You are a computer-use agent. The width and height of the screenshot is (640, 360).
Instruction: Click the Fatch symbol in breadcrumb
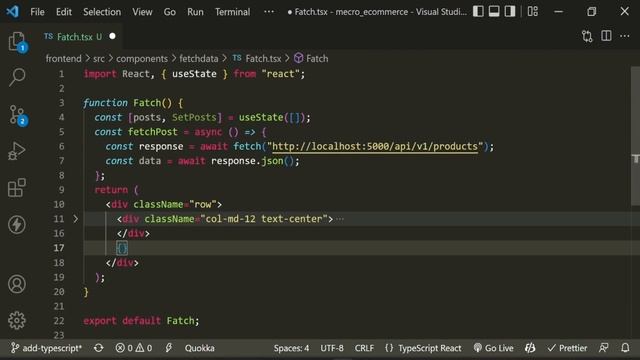[317, 59]
